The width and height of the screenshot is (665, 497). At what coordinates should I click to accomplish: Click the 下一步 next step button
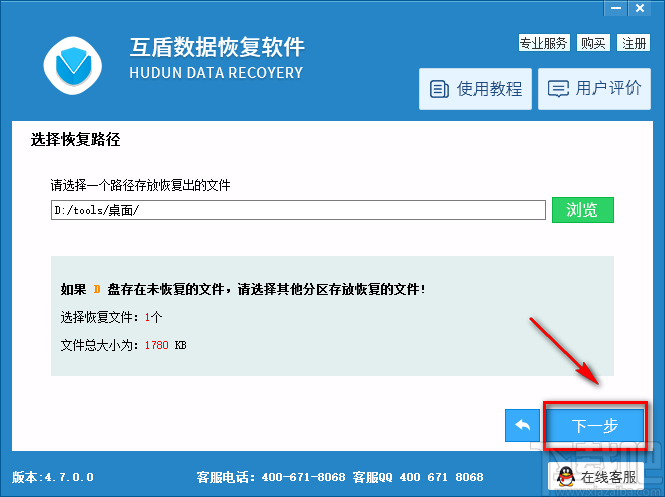595,425
